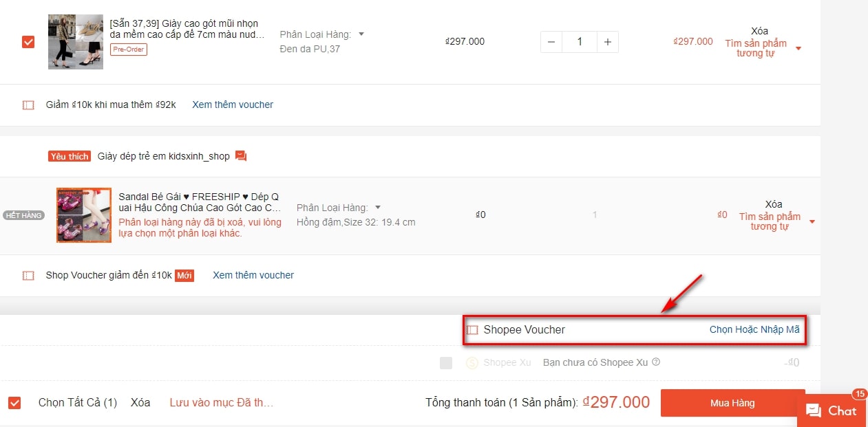Click the help question mark beside Shopee Xu
Screen dimensions: 868x427
coord(656,362)
